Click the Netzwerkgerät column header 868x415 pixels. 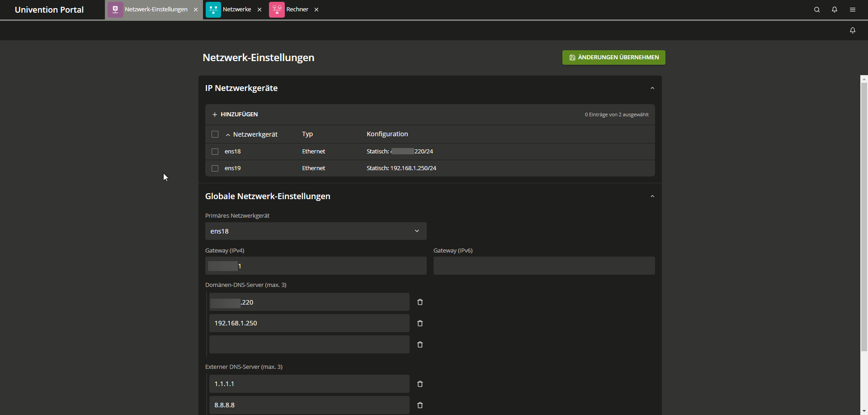(255, 134)
